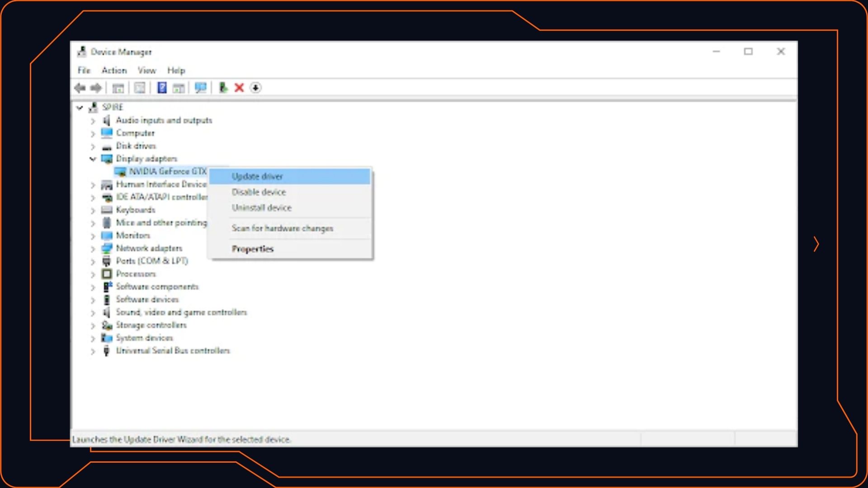Click the Network adapters icon

point(107,248)
